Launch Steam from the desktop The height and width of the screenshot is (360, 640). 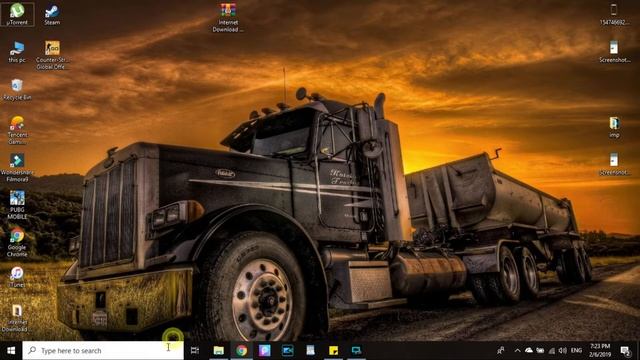coord(52,15)
